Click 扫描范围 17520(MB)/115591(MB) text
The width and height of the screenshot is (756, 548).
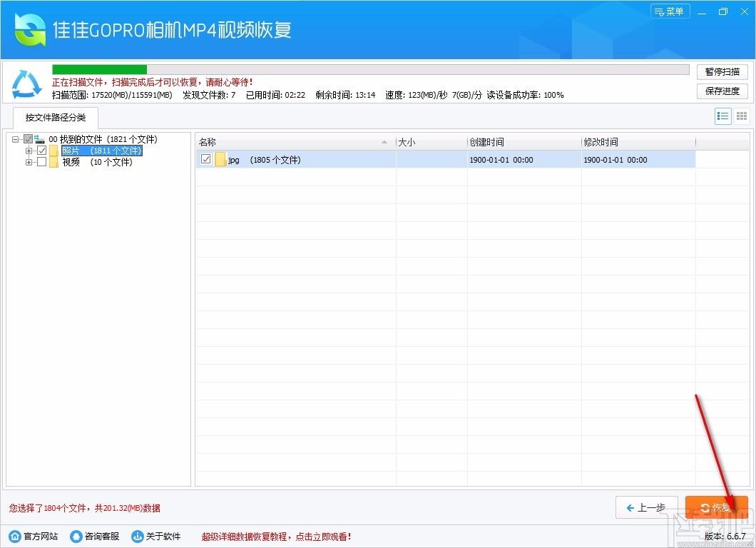pos(112,95)
